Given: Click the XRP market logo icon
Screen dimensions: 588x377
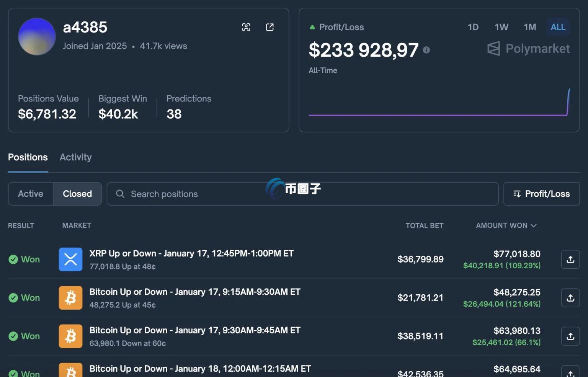Looking at the screenshot, I should point(70,259).
